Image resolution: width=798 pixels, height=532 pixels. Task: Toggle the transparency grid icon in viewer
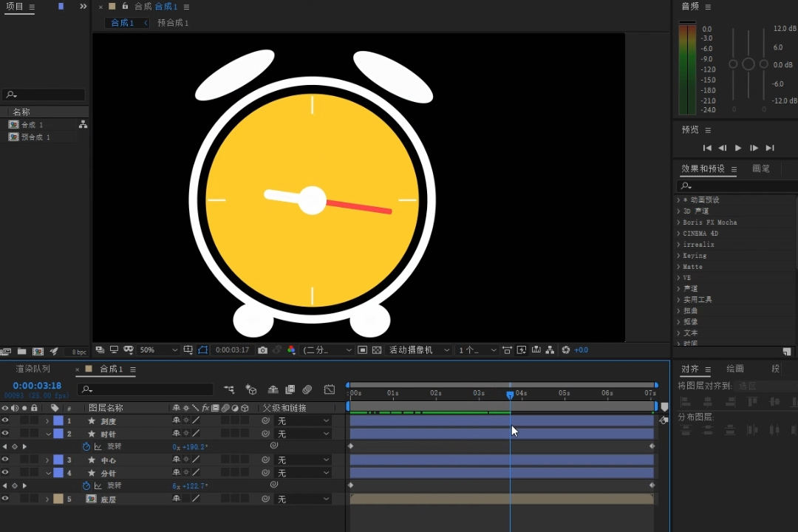click(x=377, y=350)
